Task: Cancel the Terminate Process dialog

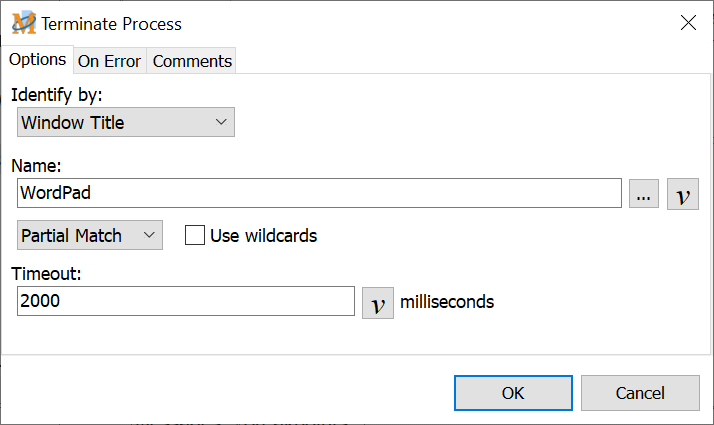Action: pos(639,393)
